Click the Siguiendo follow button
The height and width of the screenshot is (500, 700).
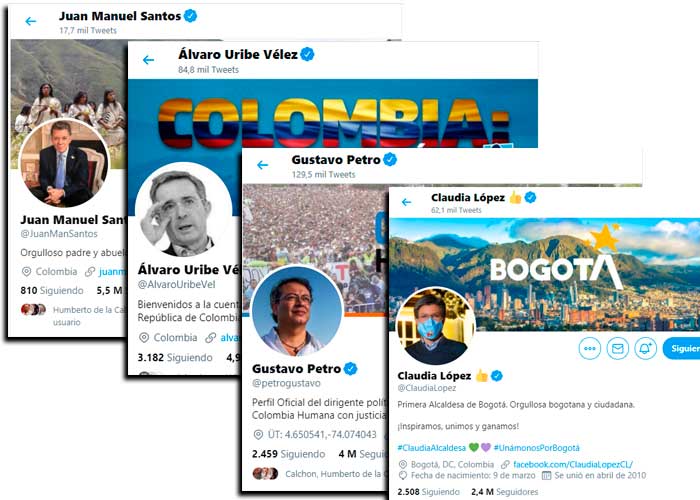(x=681, y=348)
